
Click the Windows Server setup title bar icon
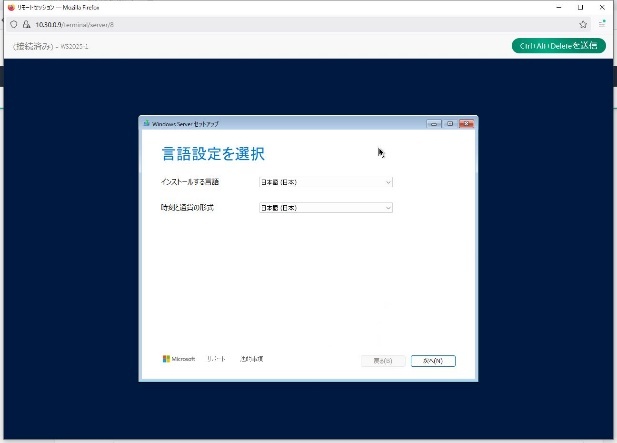[x=147, y=123]
